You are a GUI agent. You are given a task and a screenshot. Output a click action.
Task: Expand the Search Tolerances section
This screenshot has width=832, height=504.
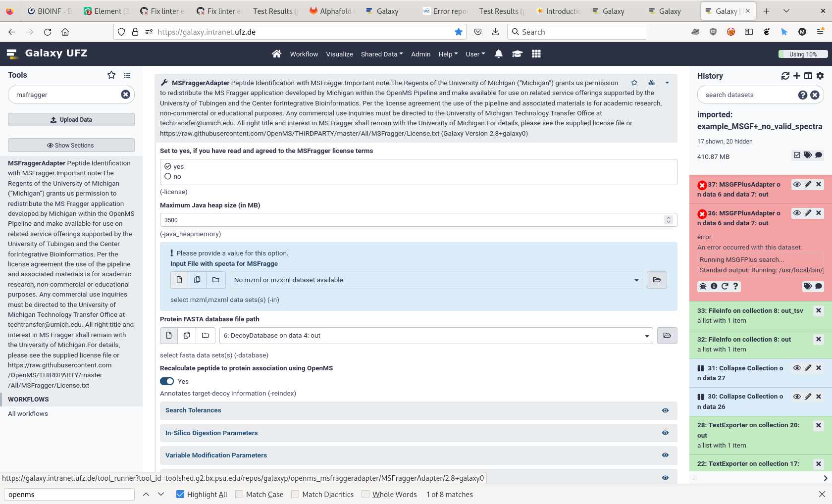(x=193, y=410)
